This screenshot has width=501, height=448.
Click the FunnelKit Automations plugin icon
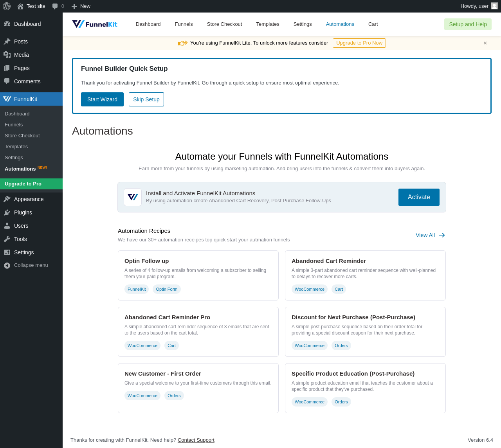tap(133, 197)
